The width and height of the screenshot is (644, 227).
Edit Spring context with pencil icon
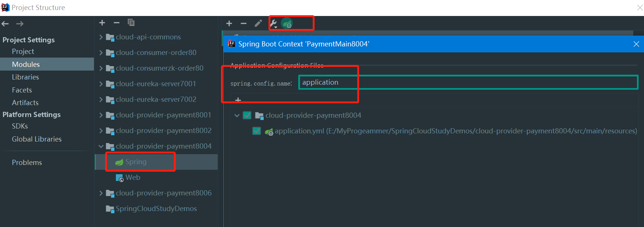click(258, 23)
